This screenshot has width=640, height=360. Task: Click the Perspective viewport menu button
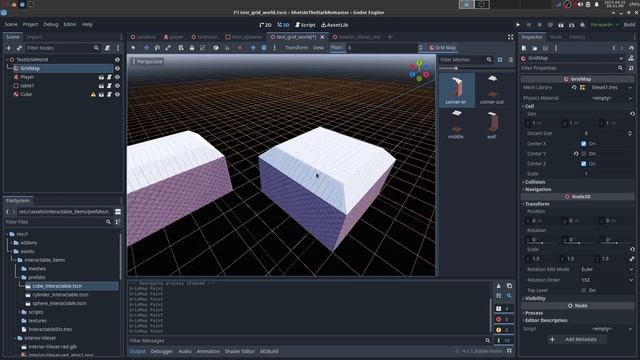coord(147,62)
